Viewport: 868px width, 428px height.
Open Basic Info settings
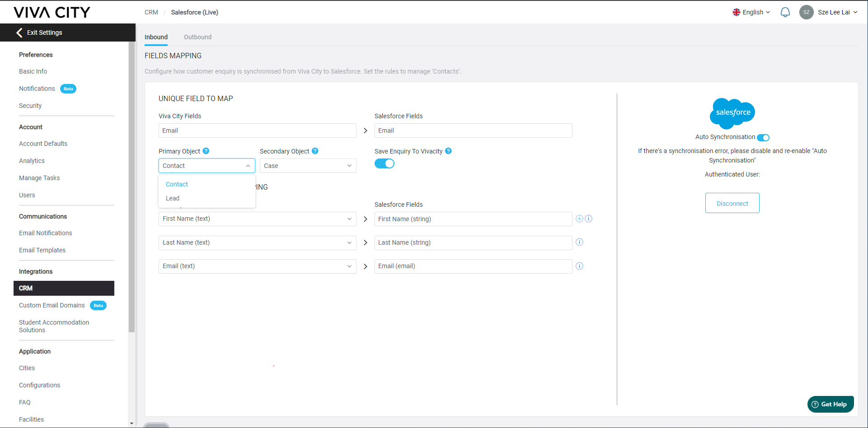coord(33,71)
